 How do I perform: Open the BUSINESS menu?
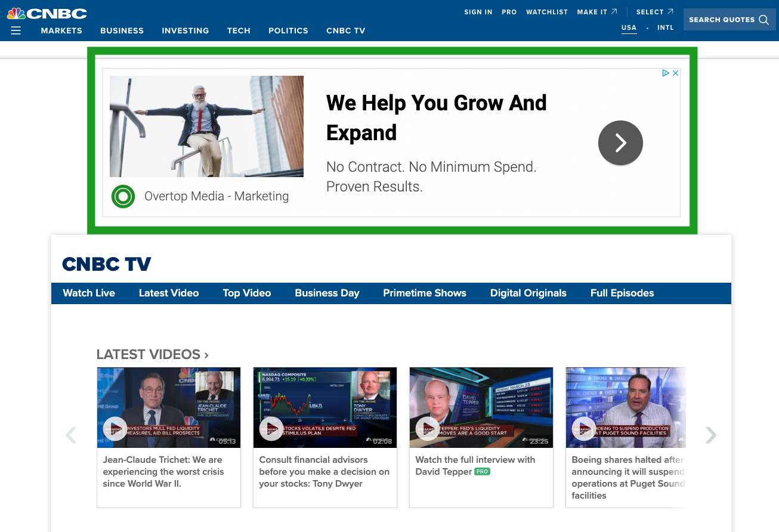(122, 30)
